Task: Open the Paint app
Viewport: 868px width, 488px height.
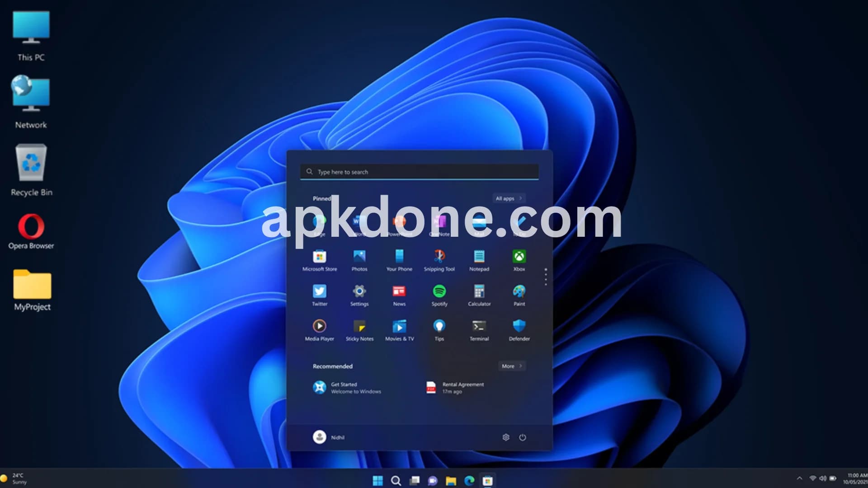Action: point(519,296)
